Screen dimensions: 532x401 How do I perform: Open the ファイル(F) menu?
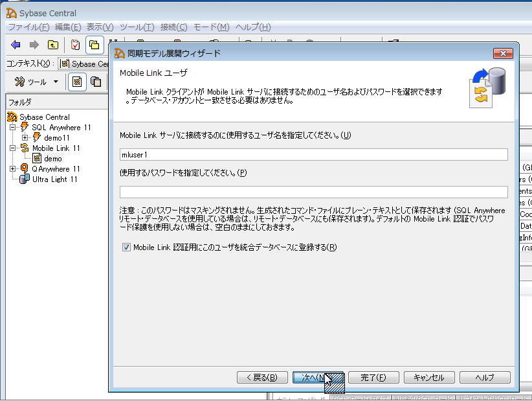pyautogui.click(x=28, y=27)
